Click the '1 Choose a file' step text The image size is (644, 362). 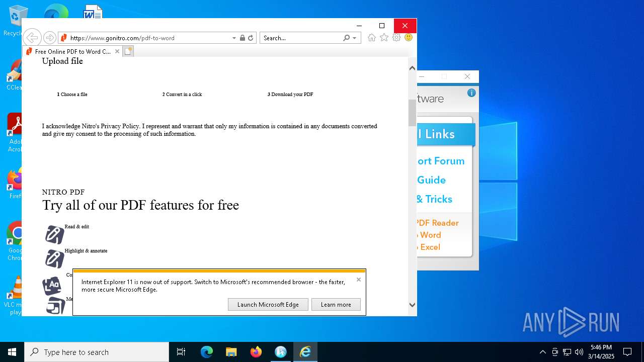click(72, 95)
